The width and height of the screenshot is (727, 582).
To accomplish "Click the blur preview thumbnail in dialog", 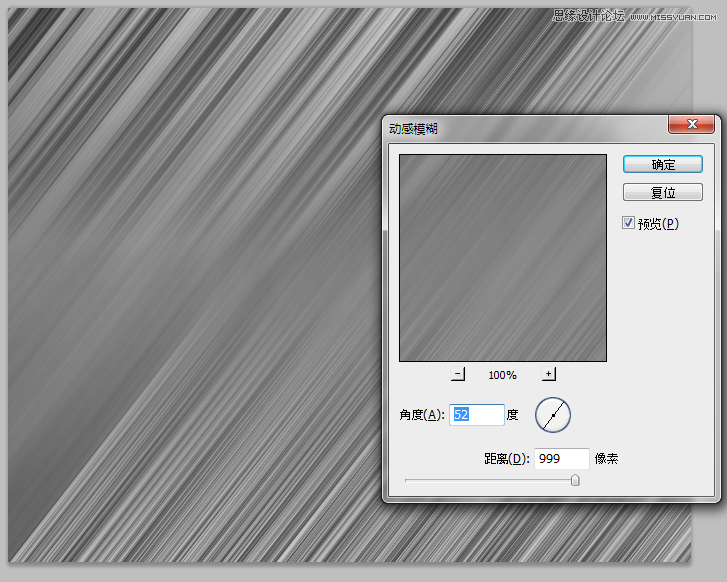I will (x=503, y=258).
